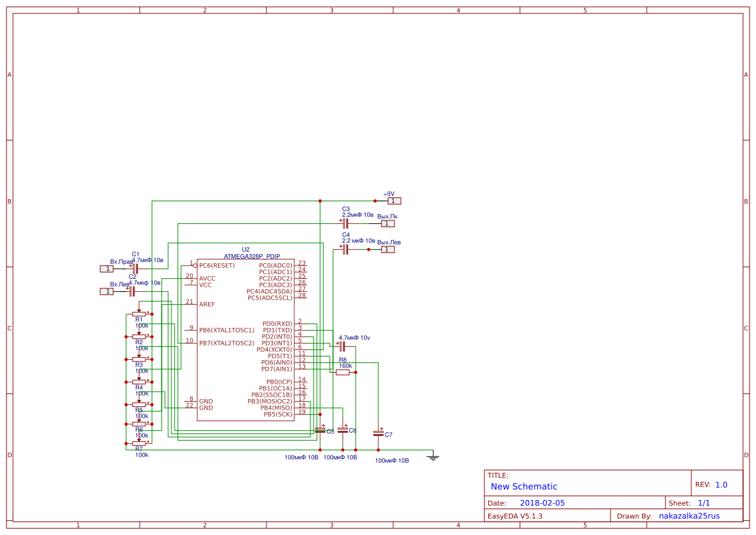The image size is (756, 535).
Task: Select capacitor C1 near input connector
Action: click(x=135, y=268)
